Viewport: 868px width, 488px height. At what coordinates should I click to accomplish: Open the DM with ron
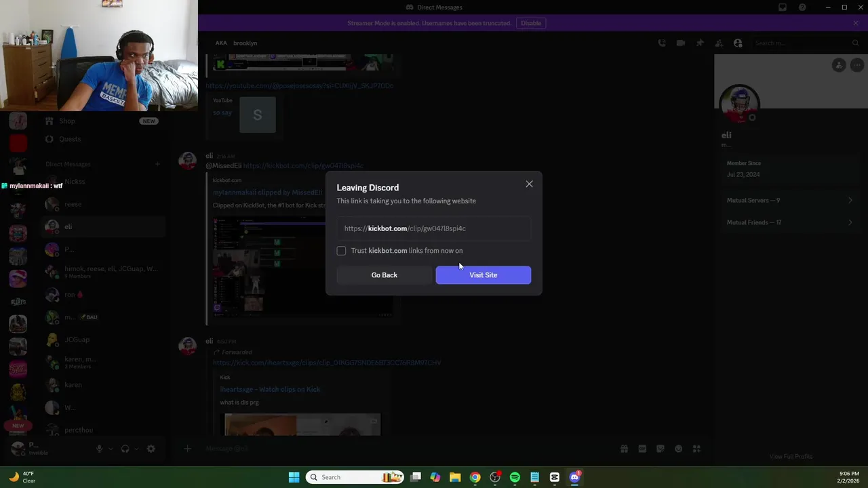(x=102, y=295)
